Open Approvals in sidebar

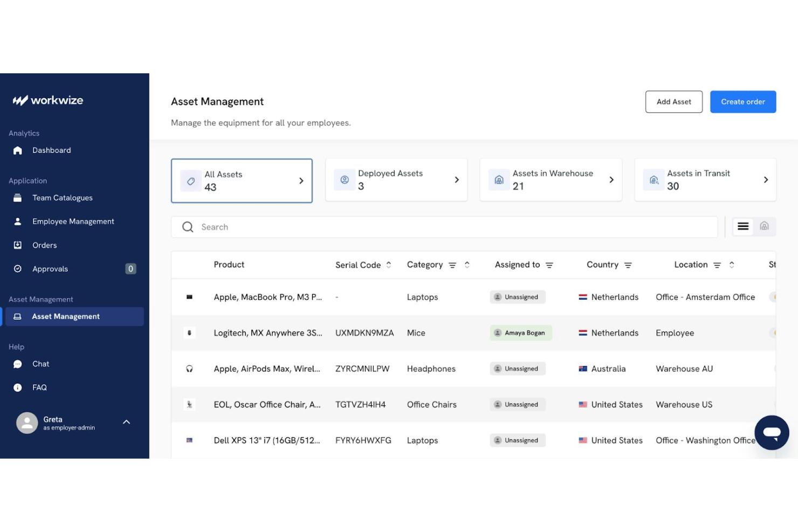50,269
